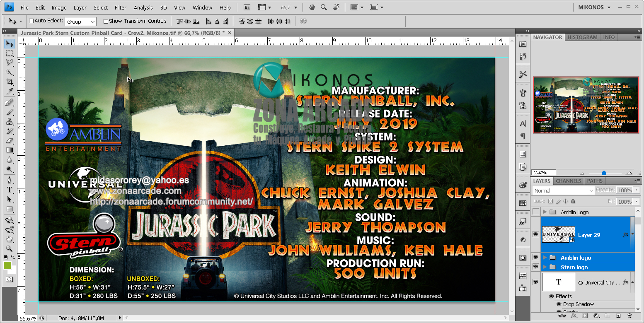Hide the Stern logo group eye
This screenshot has width=644, height=323.
(x=536, y=267)
